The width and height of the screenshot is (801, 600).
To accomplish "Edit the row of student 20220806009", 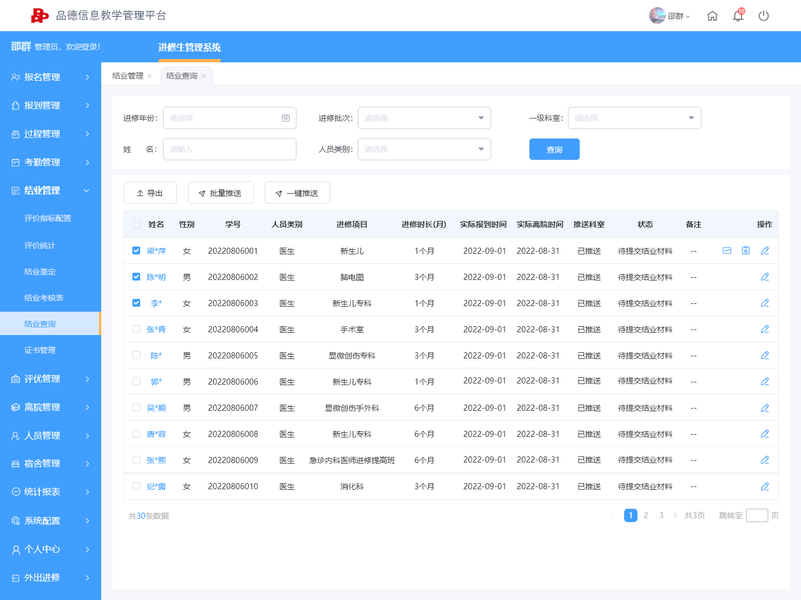I will click(x=765, y=460).
